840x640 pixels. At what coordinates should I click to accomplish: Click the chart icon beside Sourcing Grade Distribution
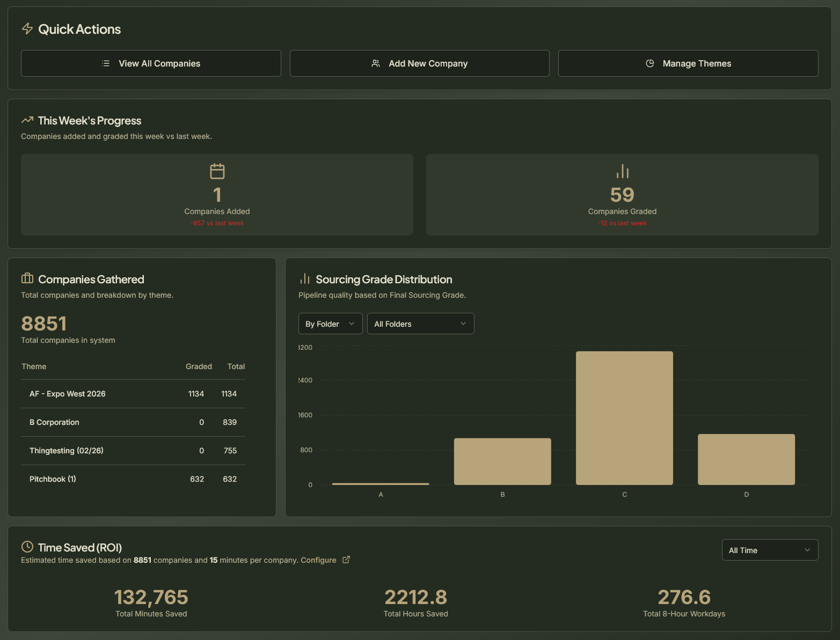(x=304, y=278)
